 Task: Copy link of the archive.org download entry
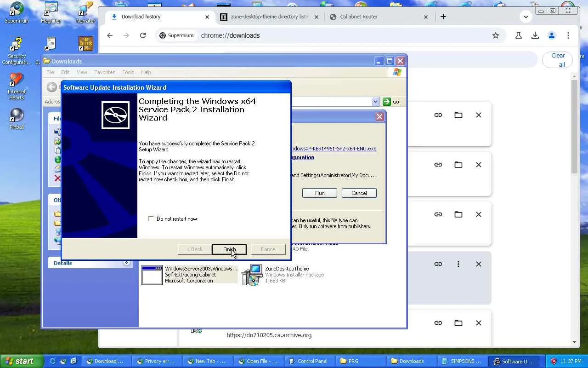[x=438, y=323]
